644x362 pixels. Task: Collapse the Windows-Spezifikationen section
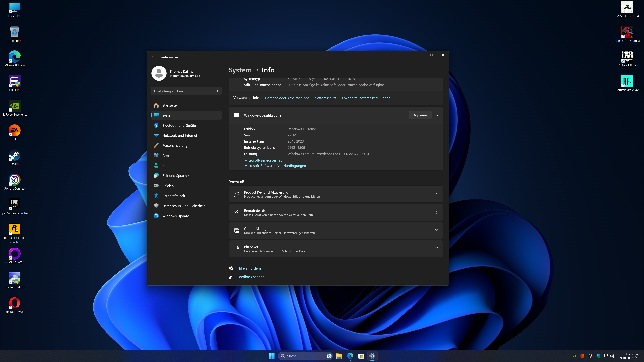tap(437, 115)
